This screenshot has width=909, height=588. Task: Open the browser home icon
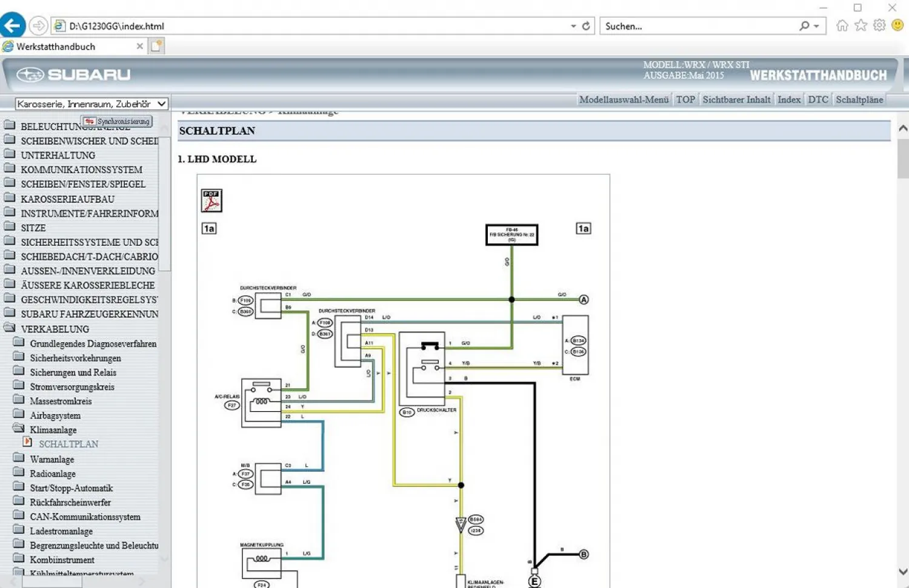(x=842, y=25)
